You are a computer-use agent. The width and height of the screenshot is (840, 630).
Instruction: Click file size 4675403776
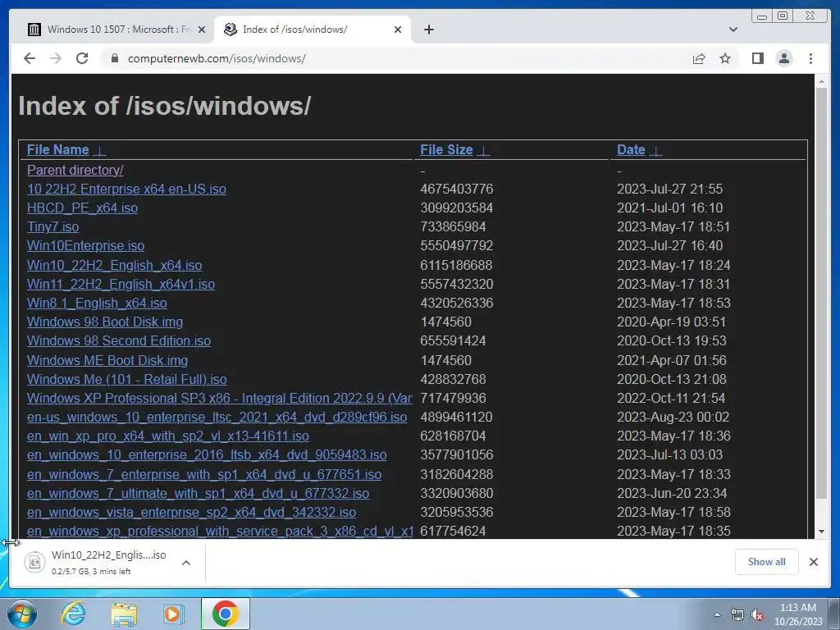(x=456, y=189)
